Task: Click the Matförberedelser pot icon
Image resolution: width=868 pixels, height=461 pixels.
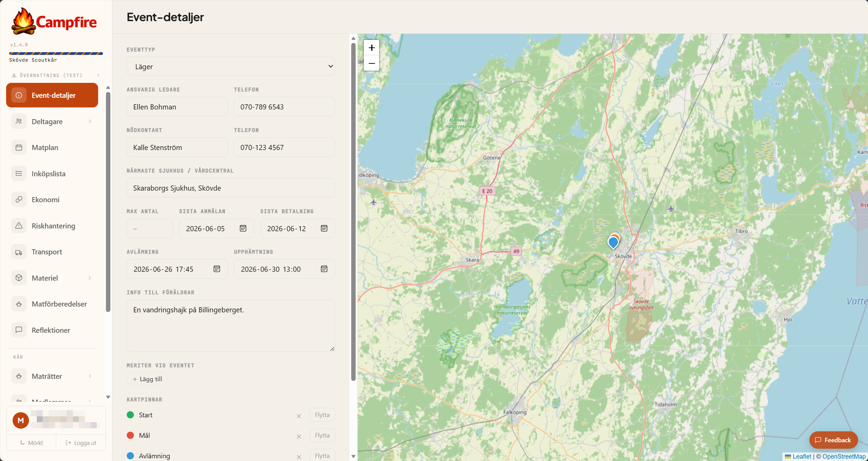Action: [x=19, y=304]
